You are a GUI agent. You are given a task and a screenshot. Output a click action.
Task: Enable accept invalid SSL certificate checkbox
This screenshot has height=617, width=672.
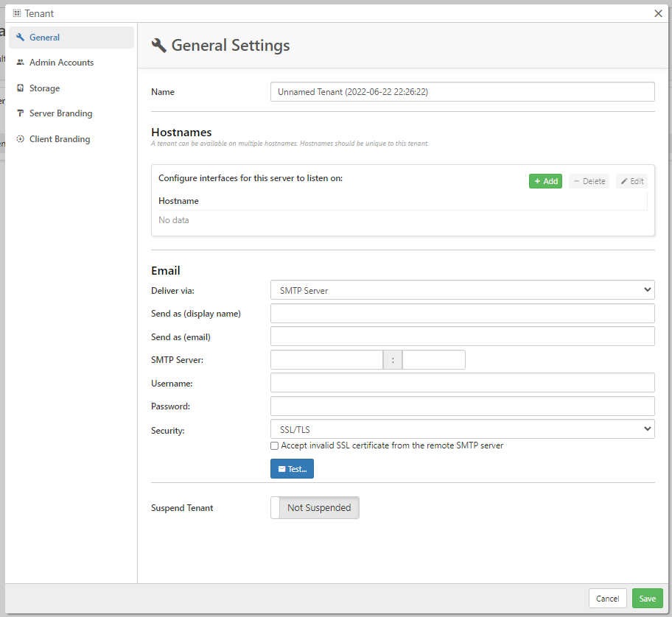275,446
